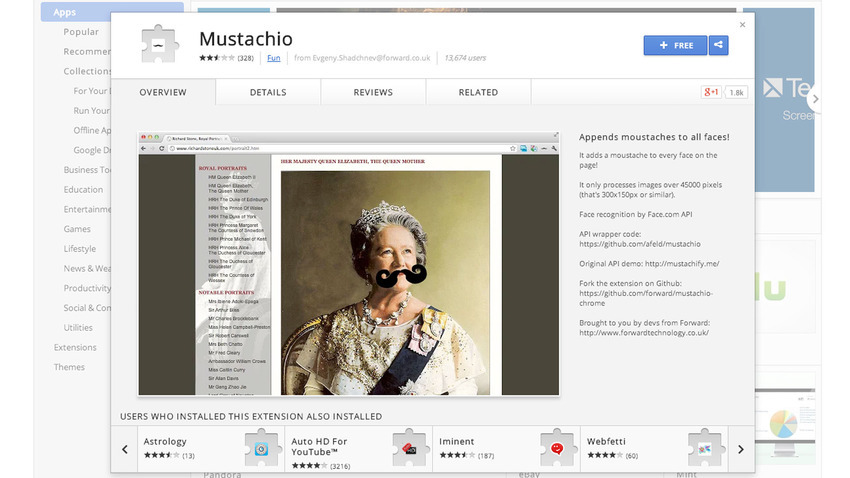Select Popular in the Apps sidebar
The height and width of the screenshot is (478, 850).
point(81,32)
